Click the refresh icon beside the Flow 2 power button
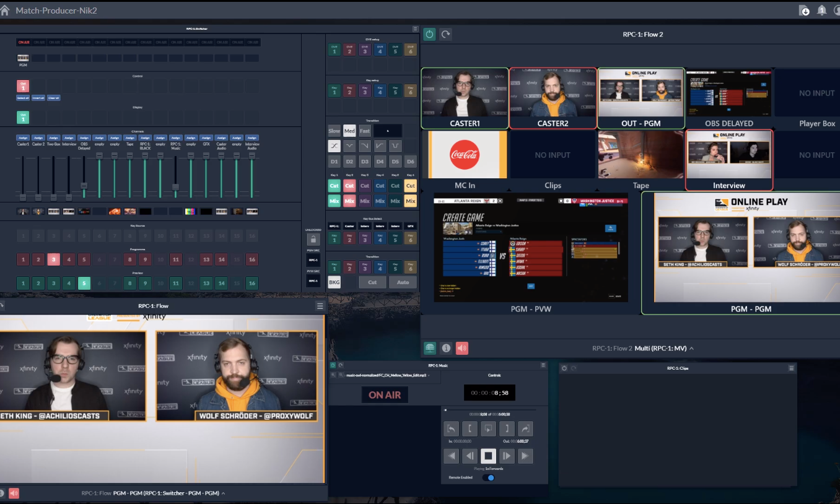Screen dimensions: 840x504 coord(445,34)
